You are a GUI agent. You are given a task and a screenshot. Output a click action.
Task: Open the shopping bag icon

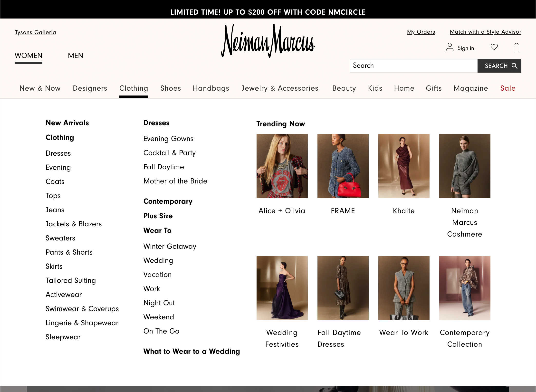[x=516, y=47]
